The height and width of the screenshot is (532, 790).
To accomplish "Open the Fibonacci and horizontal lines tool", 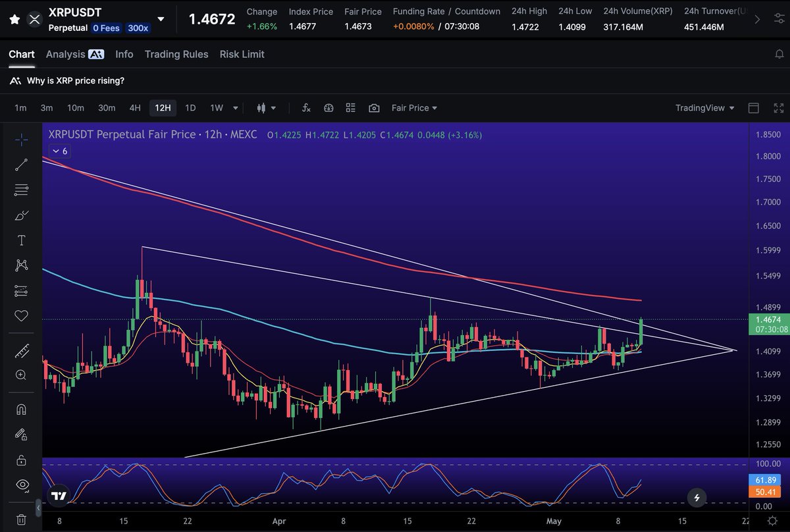I will tap(21, 190).
